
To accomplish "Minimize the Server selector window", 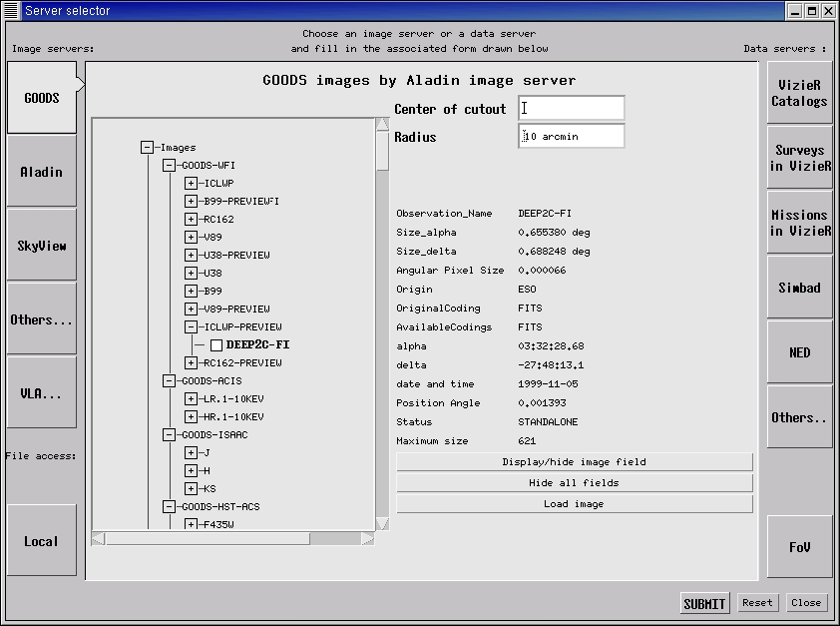I will [795, 10].
